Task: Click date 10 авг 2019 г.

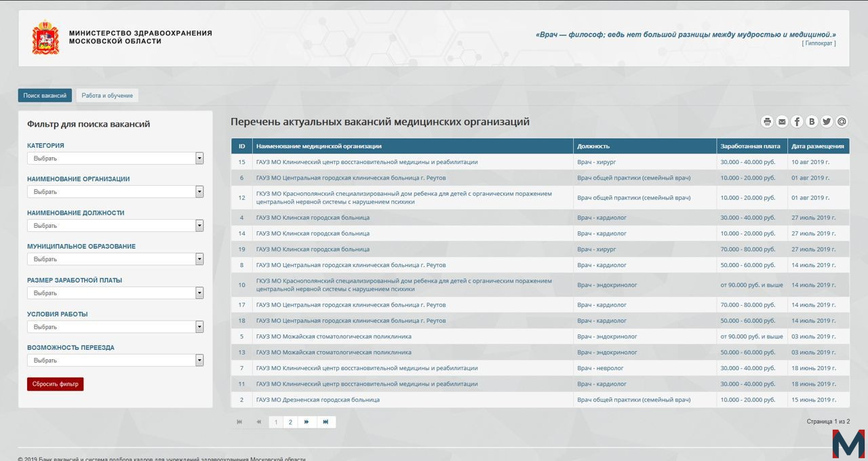Action: tap(810, 162)
